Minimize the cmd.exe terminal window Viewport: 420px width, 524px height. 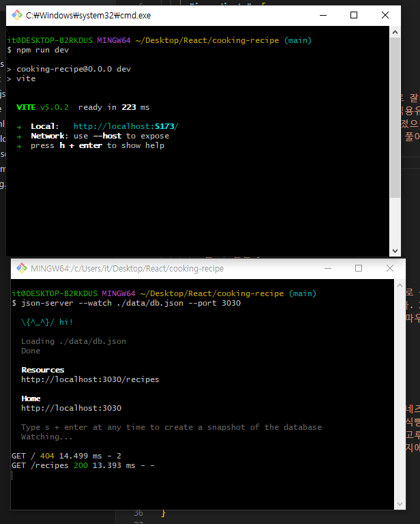pyautogui.click(x=323, y=16)
